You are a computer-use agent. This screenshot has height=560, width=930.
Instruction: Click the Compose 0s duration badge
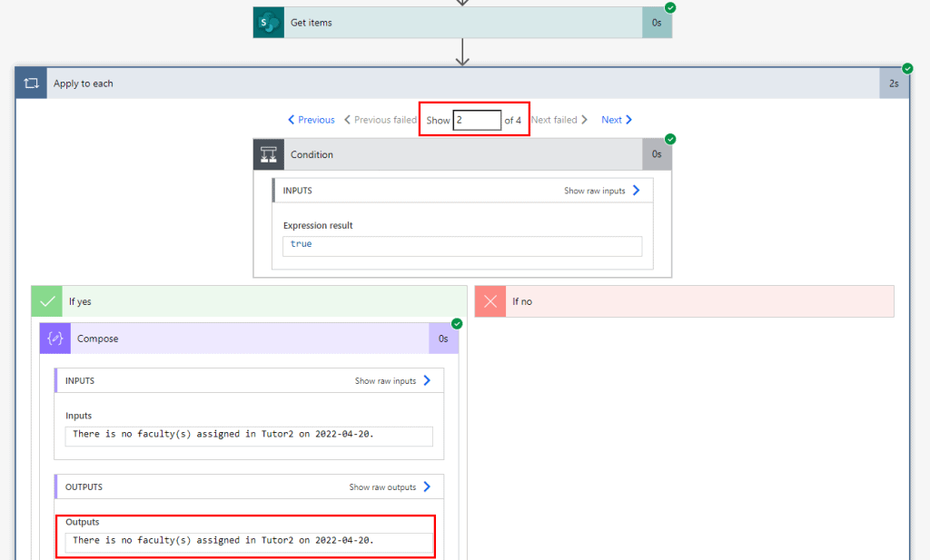(443, 339)
